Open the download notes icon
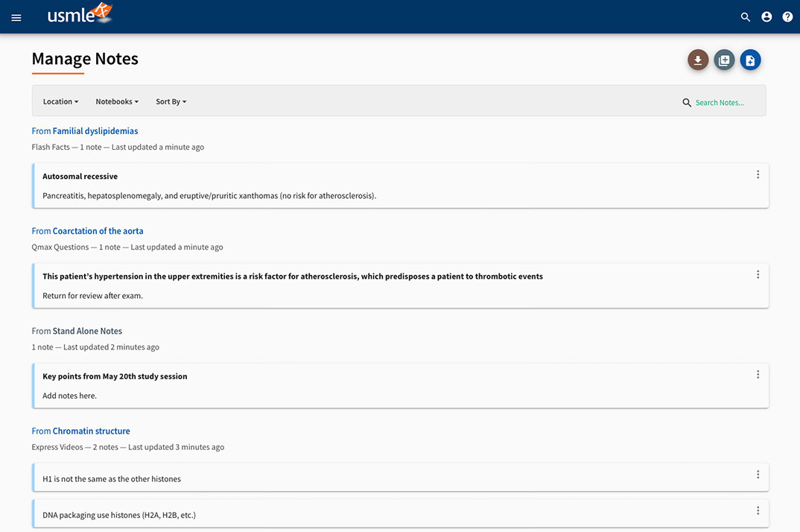 point(698,60)
